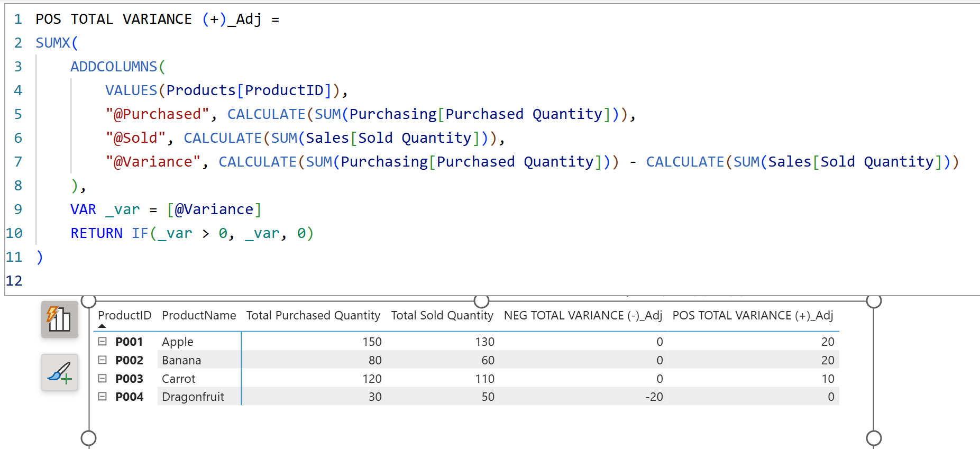Collapse the P003 row
This screenshot has height=449, width=980.
coord(103,379)
